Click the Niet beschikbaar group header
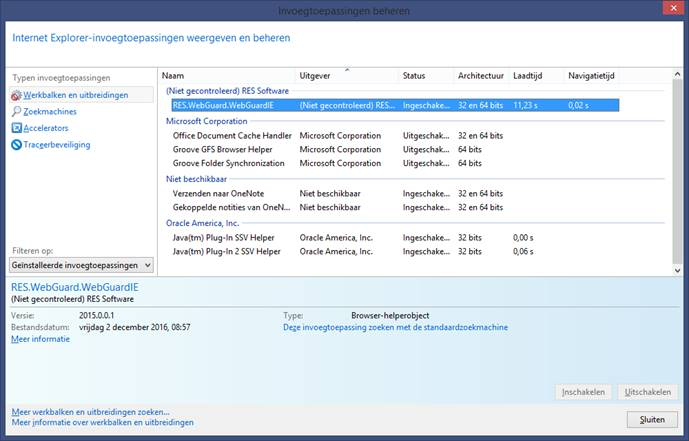689x441 pixels. pyautogui.click(x=196, y=179)
